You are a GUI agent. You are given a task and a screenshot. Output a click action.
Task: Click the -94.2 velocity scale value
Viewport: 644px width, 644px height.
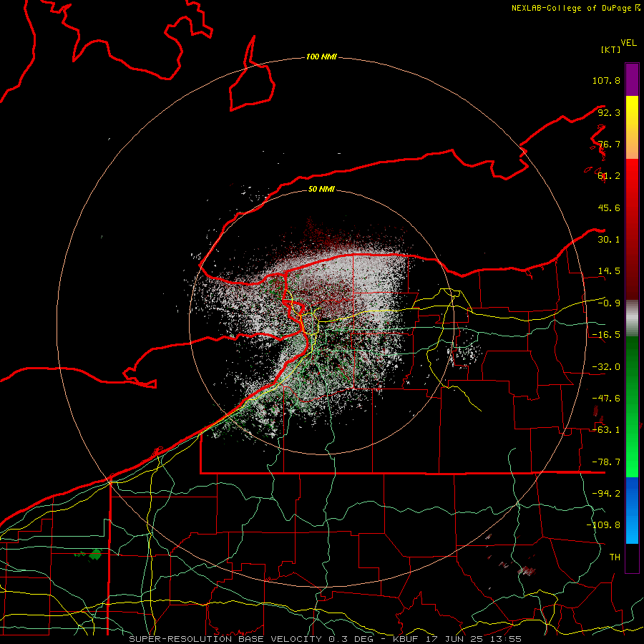click(606, 494)
